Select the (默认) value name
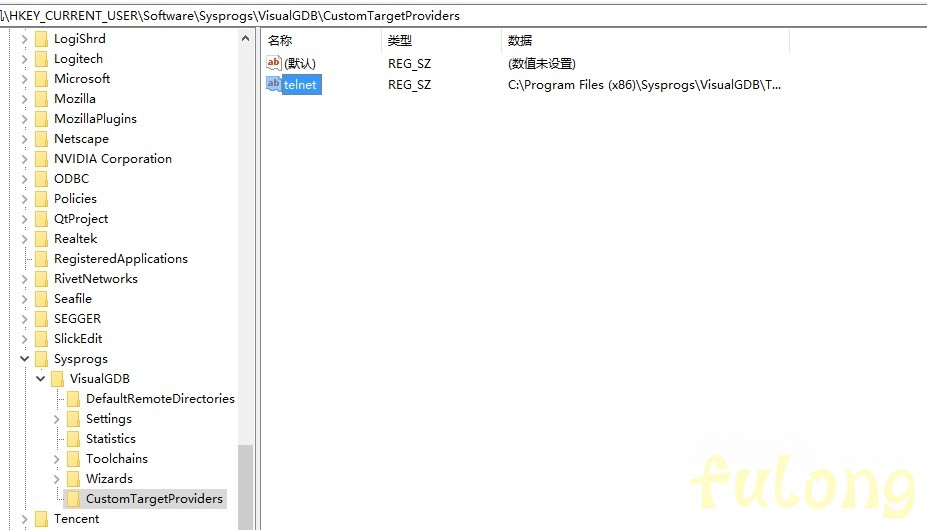Image resolution: width=927 pixels, height=530 pixels. click(300, 63)
